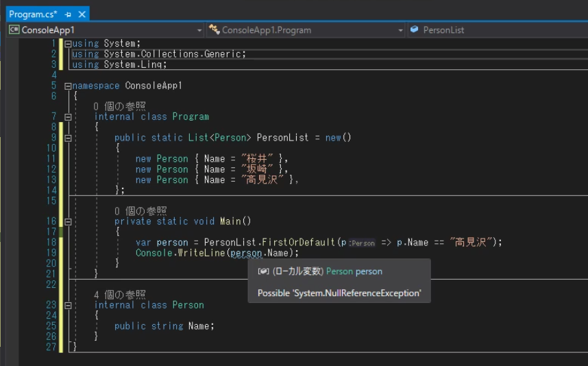Pin the Program.cs tab
588x366 pixels.
68,14
